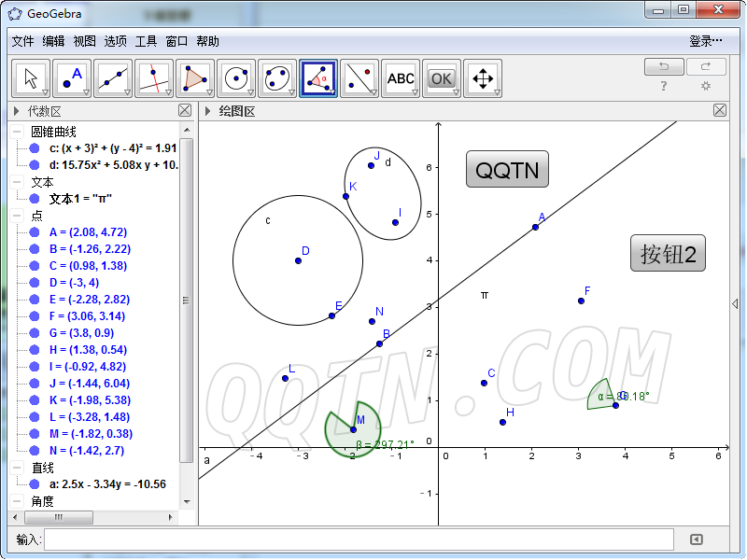Click the algebra view horizontal scrollbar thumb
747x560 pixels.
point(59,517)
